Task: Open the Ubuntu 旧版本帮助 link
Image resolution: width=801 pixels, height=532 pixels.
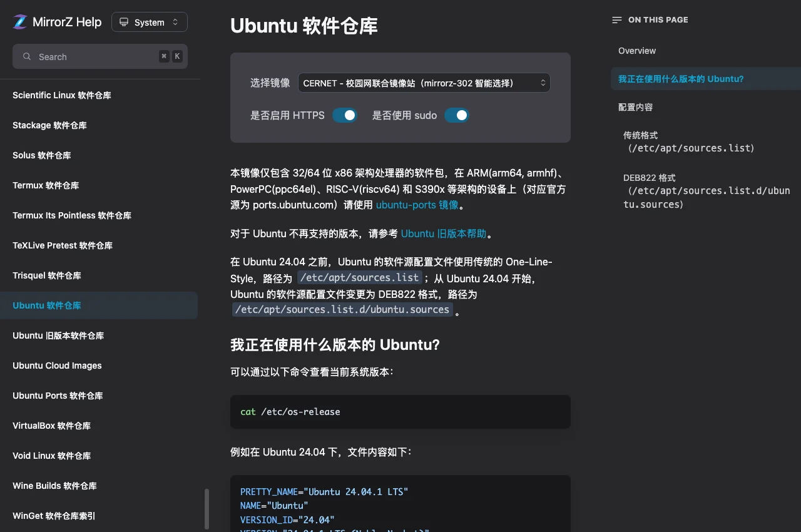Action: coord(444,233)
